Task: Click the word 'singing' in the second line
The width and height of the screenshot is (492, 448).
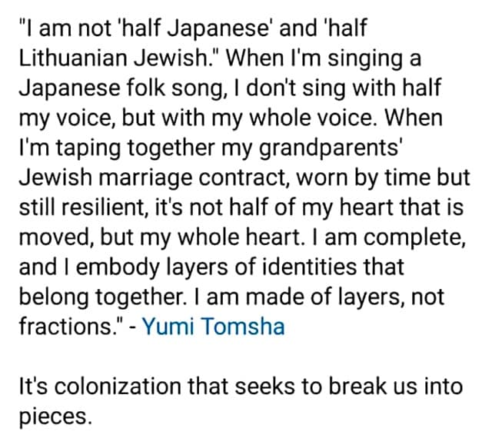Action: 365,59
